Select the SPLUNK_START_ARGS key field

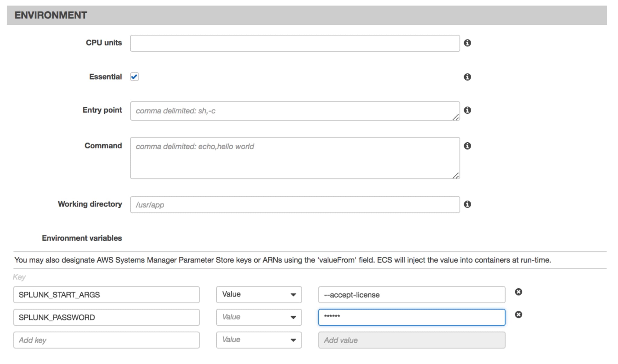tap(106, 295)
